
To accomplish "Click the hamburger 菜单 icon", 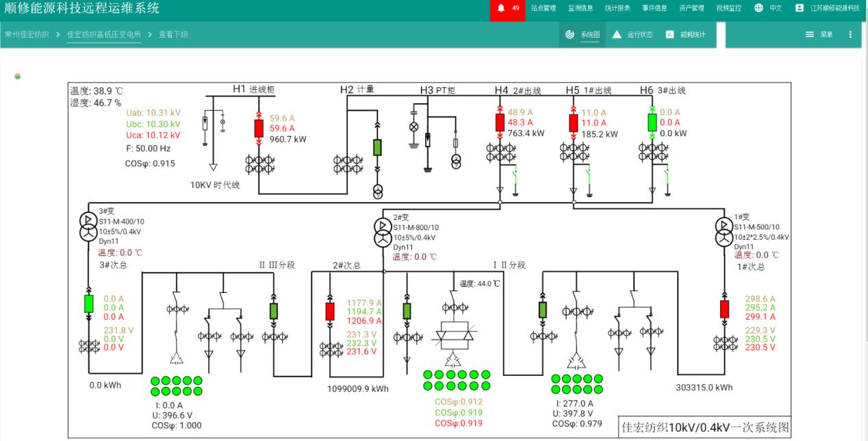I will pos(810,34).
